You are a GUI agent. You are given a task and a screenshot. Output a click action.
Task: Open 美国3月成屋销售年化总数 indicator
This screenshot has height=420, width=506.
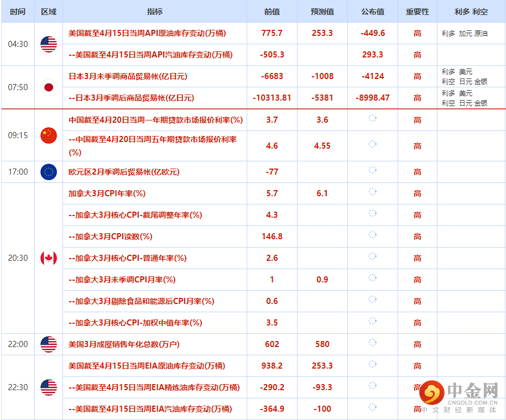click(x=124, y=344)
